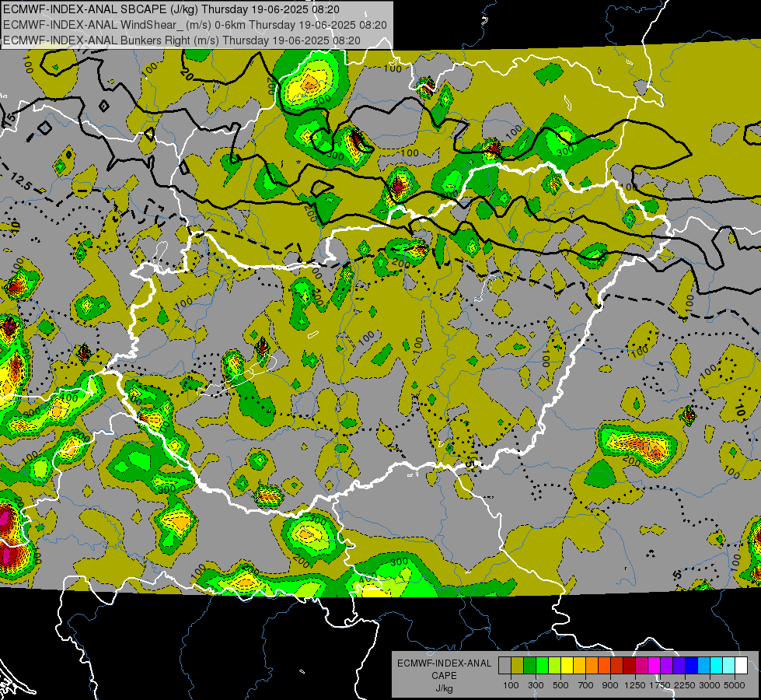761x700 pixels.
Task: Click the 1250 legend scale value
Action: coord(635,685)
